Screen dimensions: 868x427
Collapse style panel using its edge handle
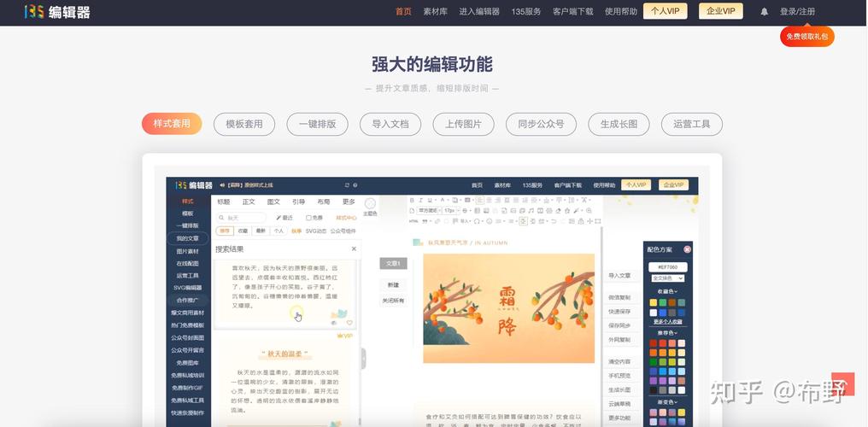[x=363, y=358]
